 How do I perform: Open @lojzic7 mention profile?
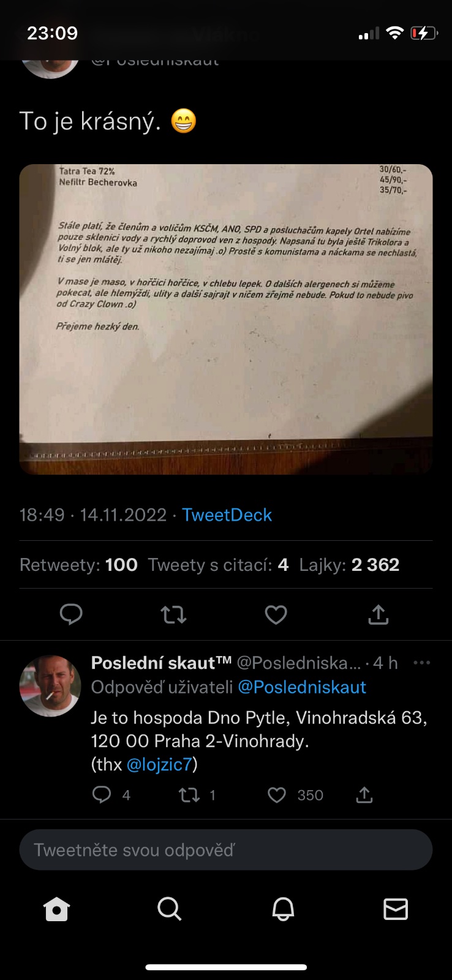(x=159, y=764)
